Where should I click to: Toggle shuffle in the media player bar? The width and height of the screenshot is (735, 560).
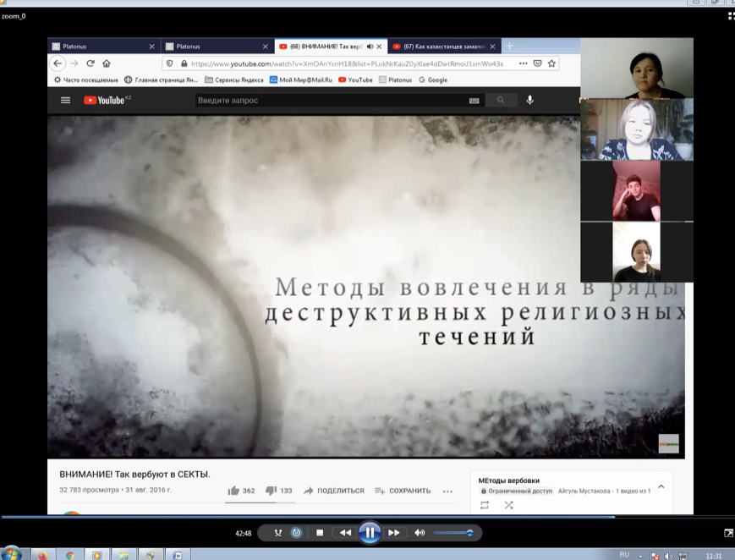277,533
